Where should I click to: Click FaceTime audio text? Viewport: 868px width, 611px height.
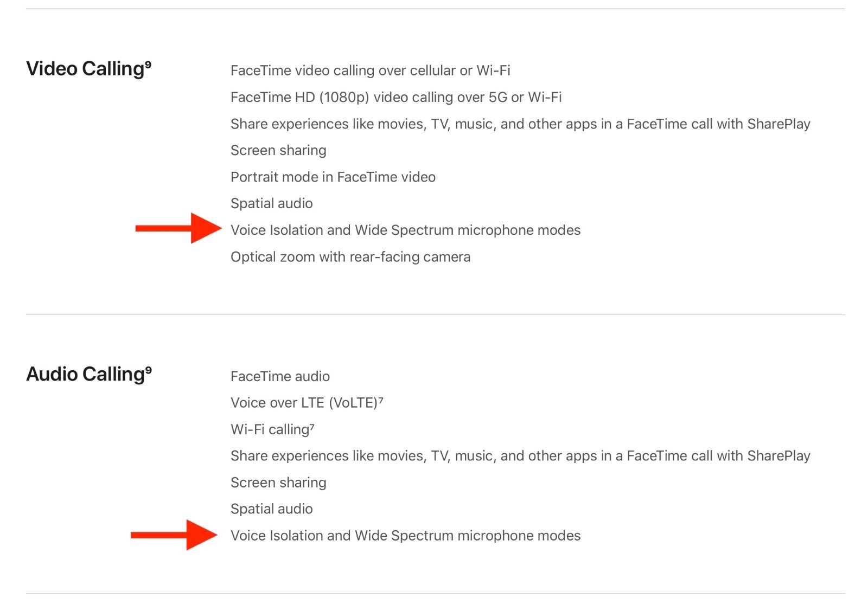click(280, 376)
